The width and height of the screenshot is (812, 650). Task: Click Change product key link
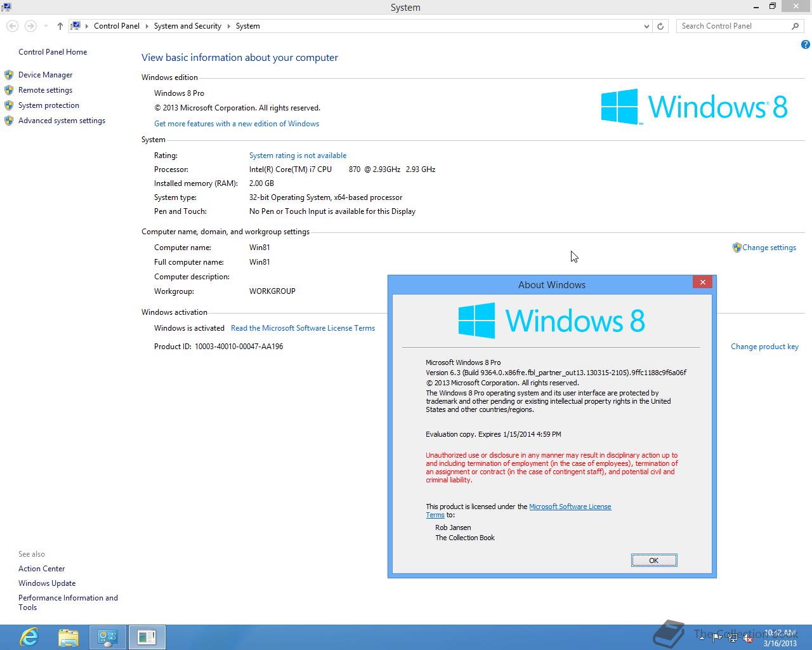point(764,347)
